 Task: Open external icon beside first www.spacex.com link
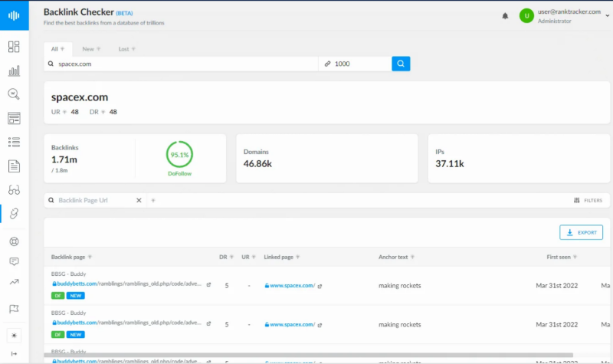tap(320, 286)
